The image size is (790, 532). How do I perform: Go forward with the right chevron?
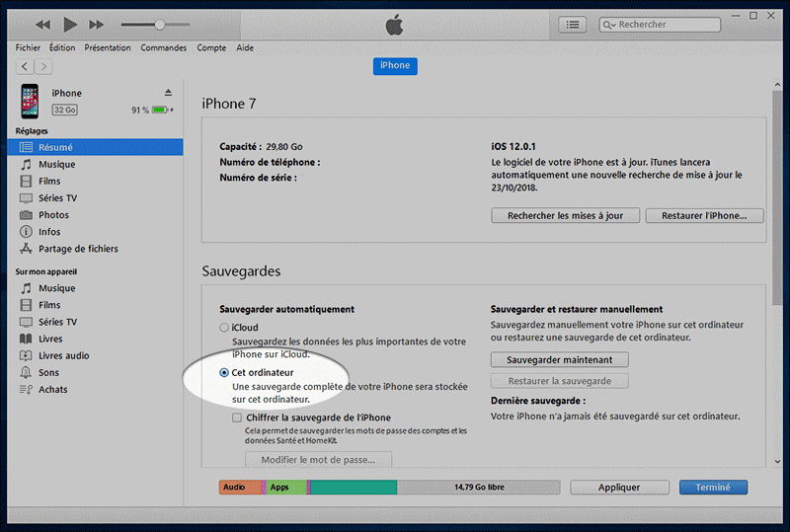click(43, 66)
